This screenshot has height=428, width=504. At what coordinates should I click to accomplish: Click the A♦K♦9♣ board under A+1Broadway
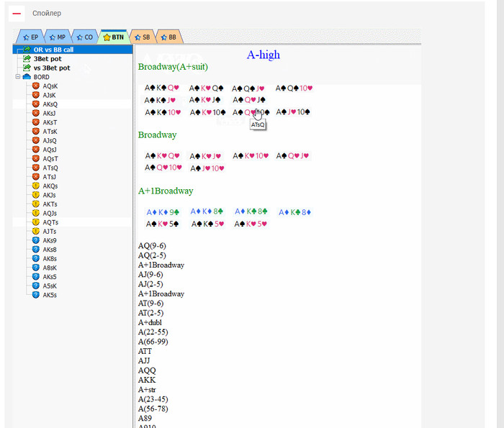pyautogui.click(x=163, y=212)
